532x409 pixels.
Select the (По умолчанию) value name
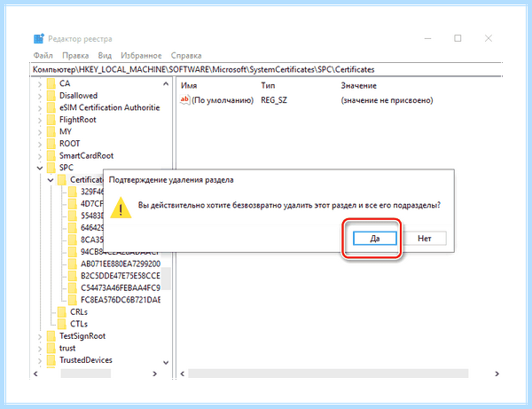click(223, 100)
